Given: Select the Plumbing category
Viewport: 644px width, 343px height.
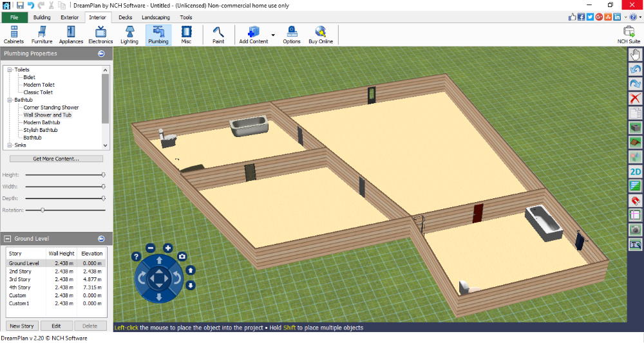Looking at the screenshot, I should pos(158,35).
